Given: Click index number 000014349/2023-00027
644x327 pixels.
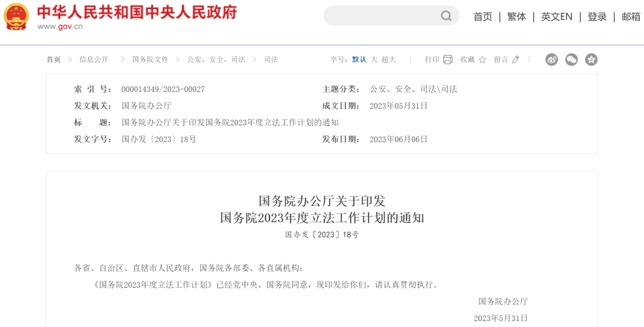Looking at the screenshot, I should click(163, 89).
